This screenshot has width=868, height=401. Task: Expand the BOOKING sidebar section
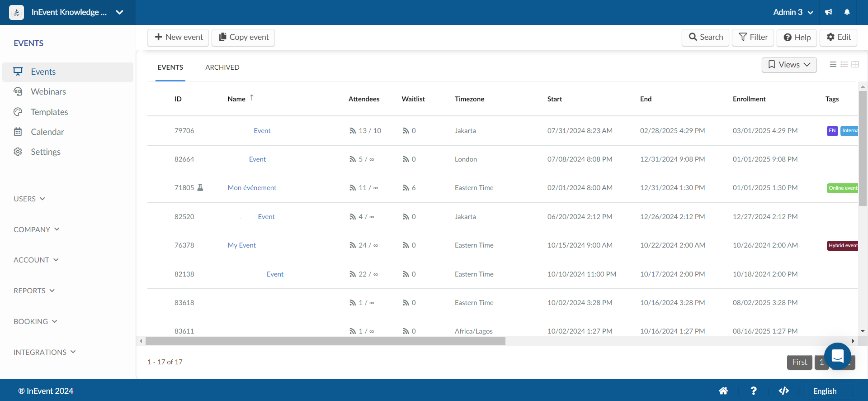pyautogui.click(x=35, y=321)
